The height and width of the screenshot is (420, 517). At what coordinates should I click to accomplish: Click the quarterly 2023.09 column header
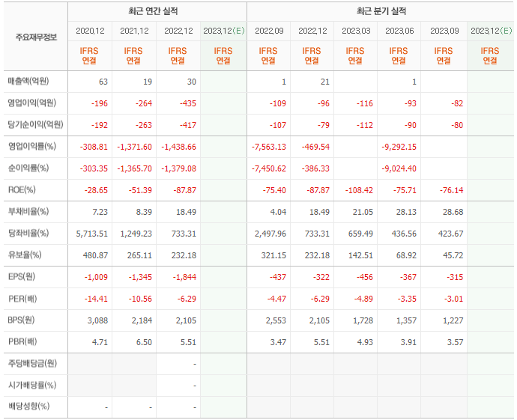tap(444, 31)
